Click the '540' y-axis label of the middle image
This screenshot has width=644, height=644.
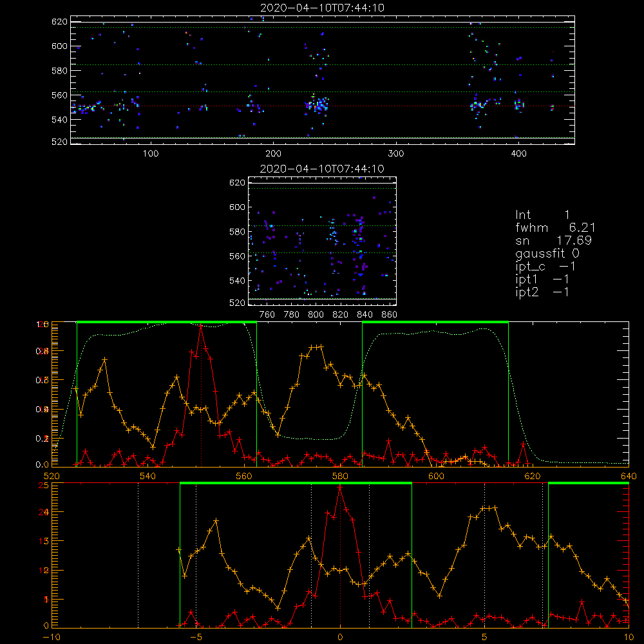pyautogui.click(x=238, y=281)
